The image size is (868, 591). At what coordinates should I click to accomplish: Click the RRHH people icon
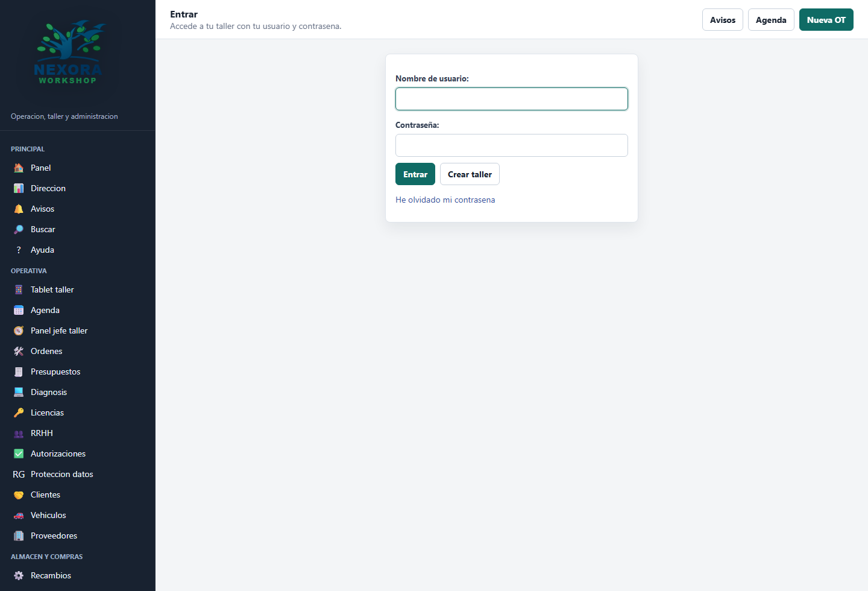pos(19,433)
